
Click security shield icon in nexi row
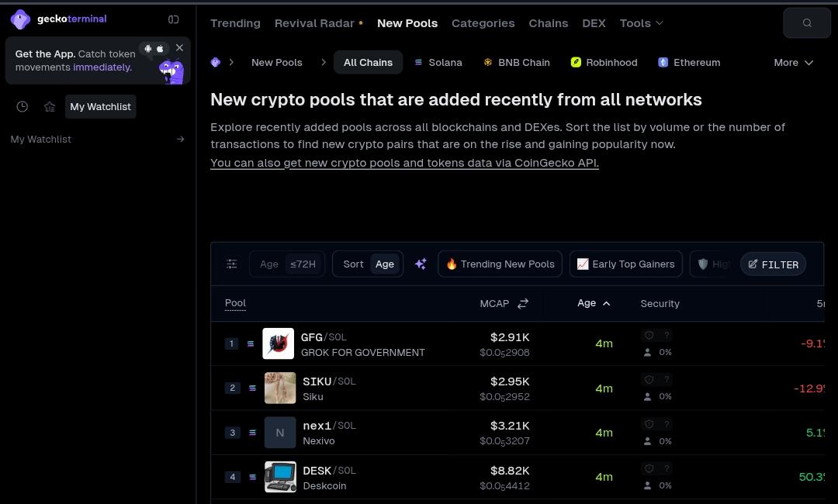[649, 424]
